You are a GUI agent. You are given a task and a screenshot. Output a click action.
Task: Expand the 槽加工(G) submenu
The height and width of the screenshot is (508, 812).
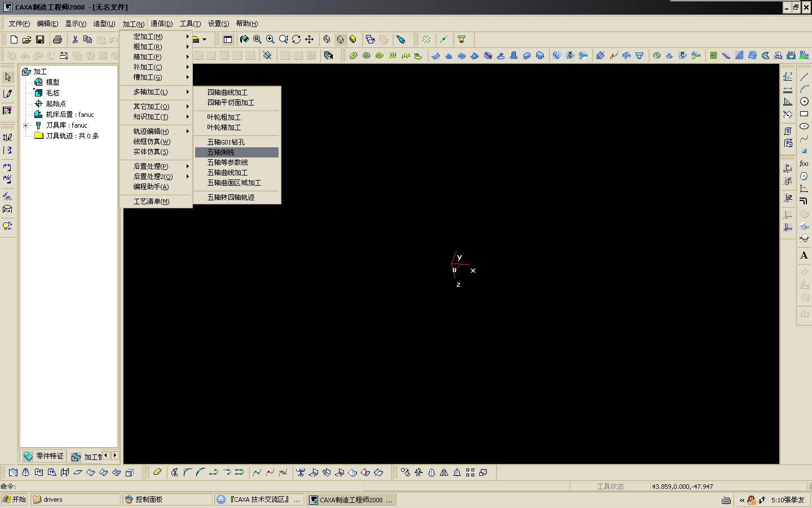156,77
